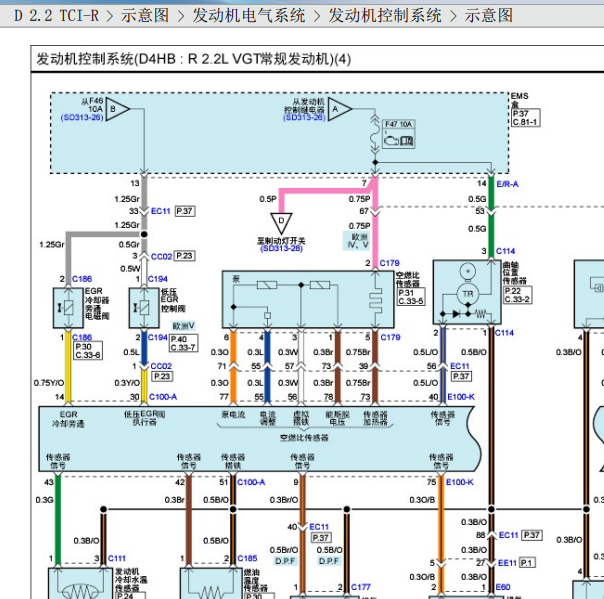Open P.40 C.33-7 component location box
This screenshot has height=599, width=604.
click(183, 343)
